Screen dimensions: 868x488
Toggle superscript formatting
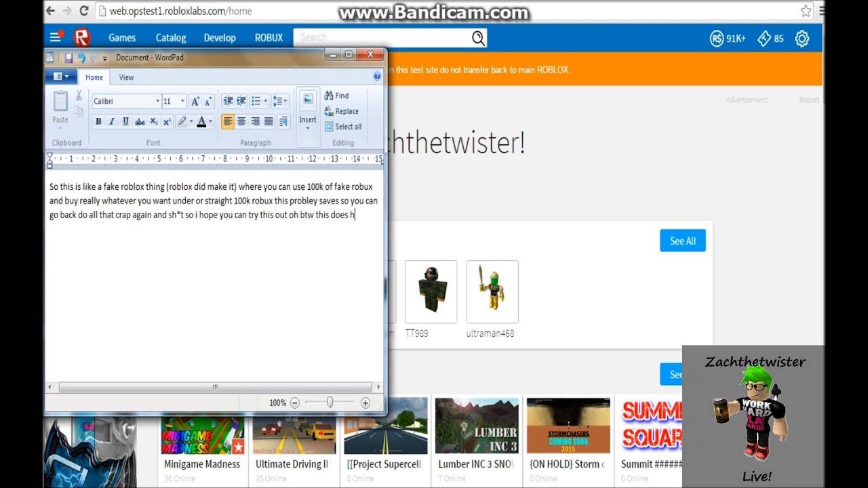tap(167, 121)
